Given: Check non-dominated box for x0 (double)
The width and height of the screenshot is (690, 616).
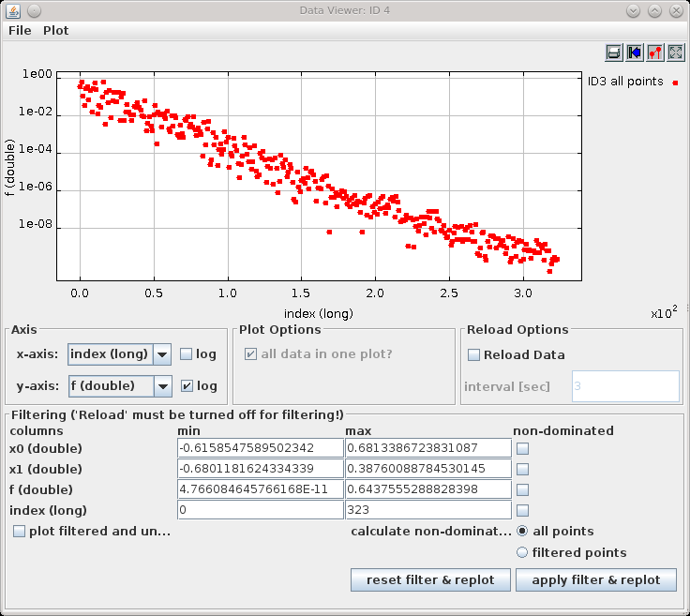Looking at the screenshot, I should (x=522, y=448).
